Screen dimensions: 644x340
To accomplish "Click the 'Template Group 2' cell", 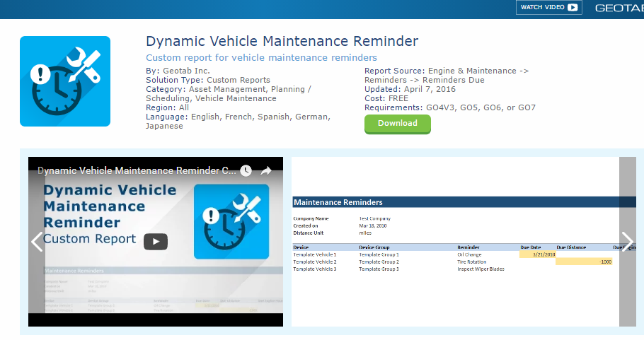I will [379, 262].
